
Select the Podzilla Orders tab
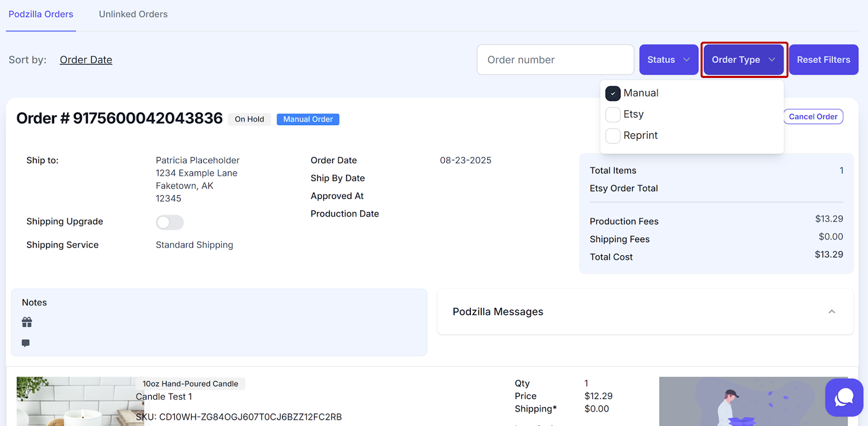click(x=41, y=14)
